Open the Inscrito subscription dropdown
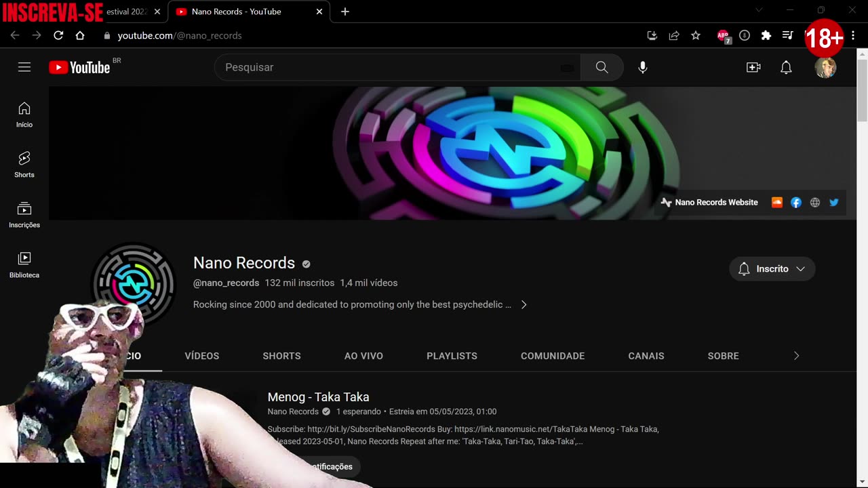This screenshot has height=488, width=868. [772, 269]
